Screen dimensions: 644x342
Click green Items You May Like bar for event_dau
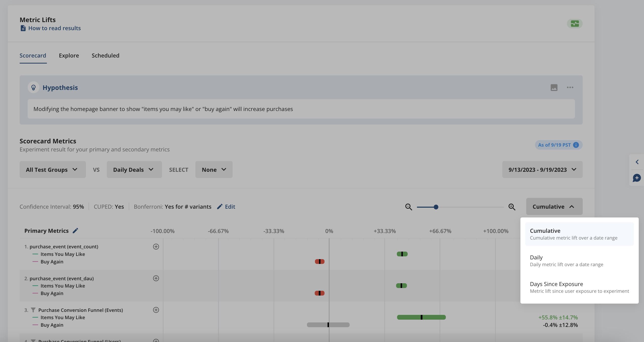pyautogui.click(x=401, y=286)
